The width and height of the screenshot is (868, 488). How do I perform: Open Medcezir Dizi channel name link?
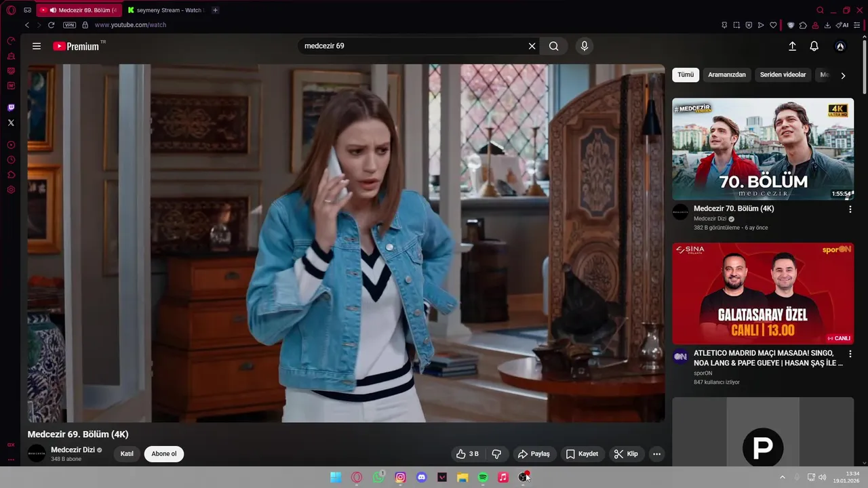point(73,450)
